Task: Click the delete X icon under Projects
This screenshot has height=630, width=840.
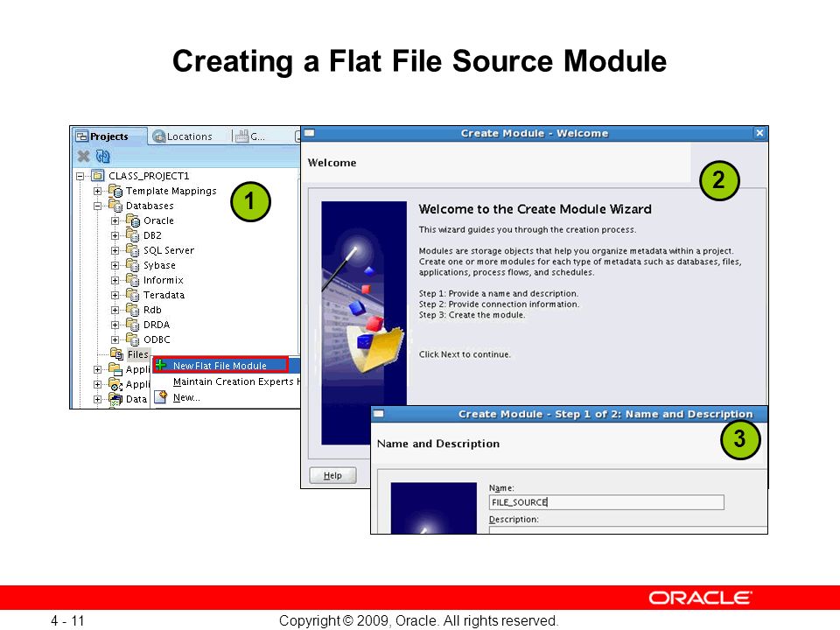Action: tap(83, 157)
